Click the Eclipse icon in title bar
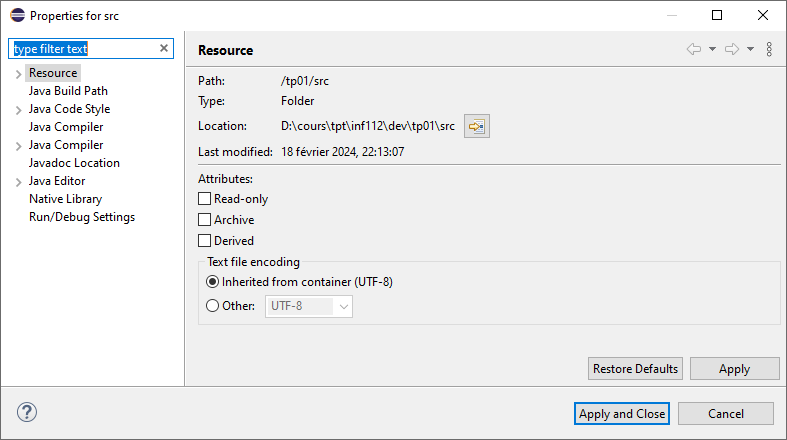Viewport: 787px width, 440px height. pyautogui.click(x=17, y=16)
